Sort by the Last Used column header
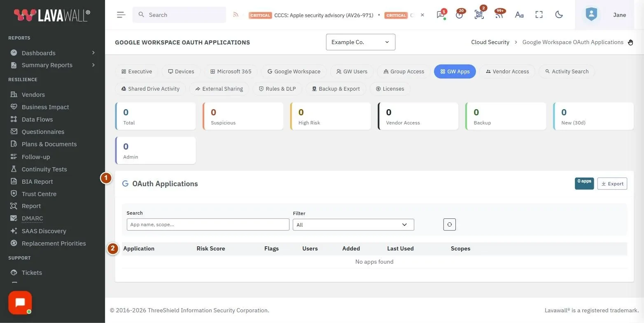 [400, 249]
